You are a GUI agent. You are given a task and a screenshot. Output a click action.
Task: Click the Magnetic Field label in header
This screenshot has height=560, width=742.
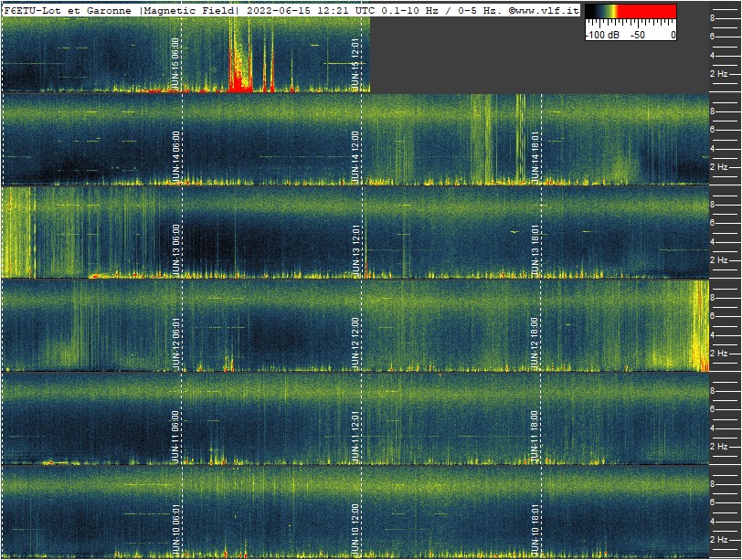pyautogui.click(x=189, y=9)
